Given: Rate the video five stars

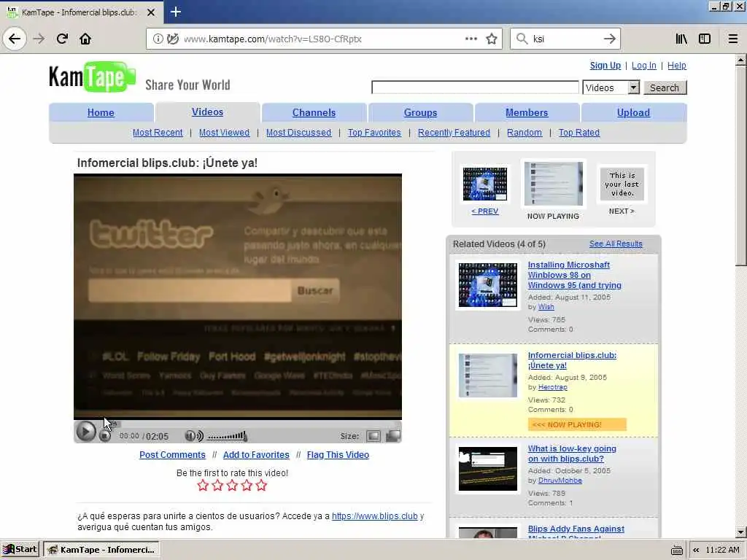Looking at the screenshot, I should tap(261, 485).
